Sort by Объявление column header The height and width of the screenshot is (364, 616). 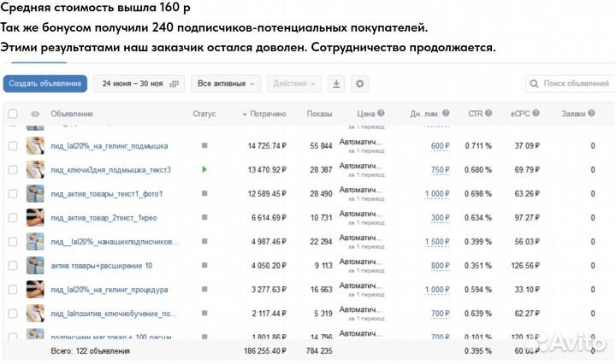tap(72, 114)
